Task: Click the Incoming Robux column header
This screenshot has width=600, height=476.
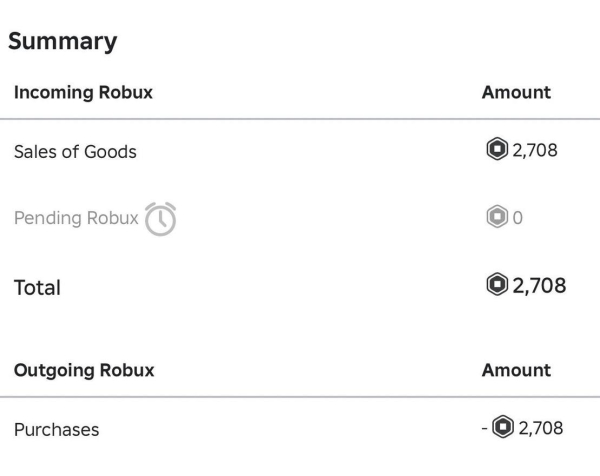Action: pos(83,92)
